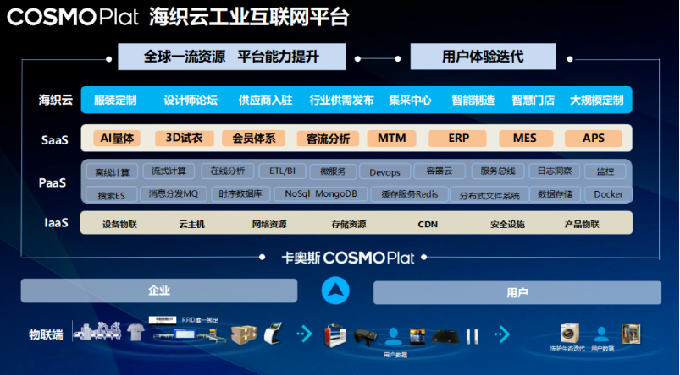The height and width of the screenshot is (375, 680).
Task: Click the 企业 banner bar
Action: (x=159, y=290)
